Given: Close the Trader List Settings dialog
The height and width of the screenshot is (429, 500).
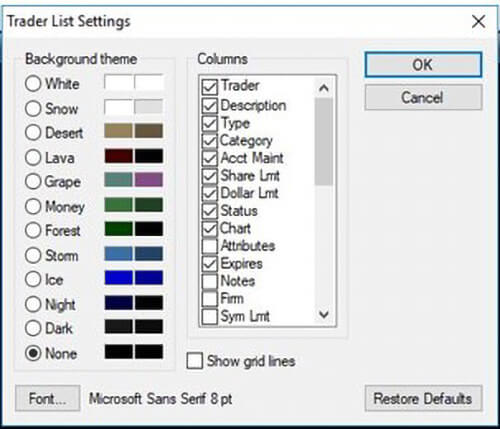Looking at the screenshot, I should (478, 22).
